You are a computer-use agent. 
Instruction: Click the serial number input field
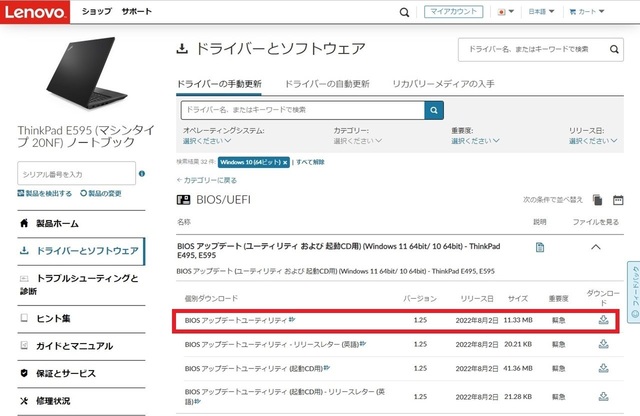76,174
